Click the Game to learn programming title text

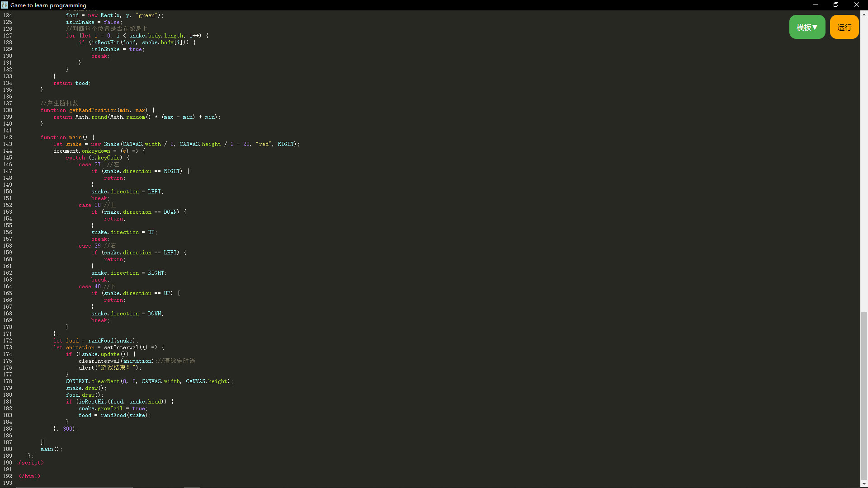coord(48,5)
